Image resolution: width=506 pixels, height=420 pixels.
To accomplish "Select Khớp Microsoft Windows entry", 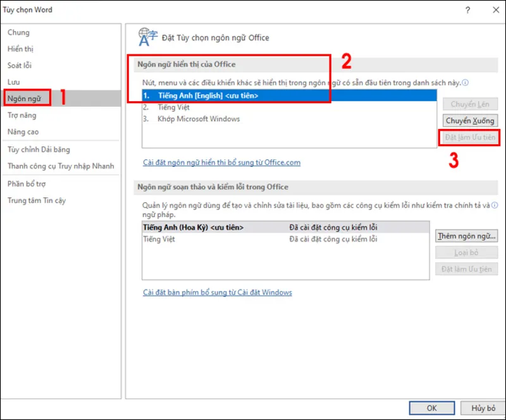I will point(289,119).
